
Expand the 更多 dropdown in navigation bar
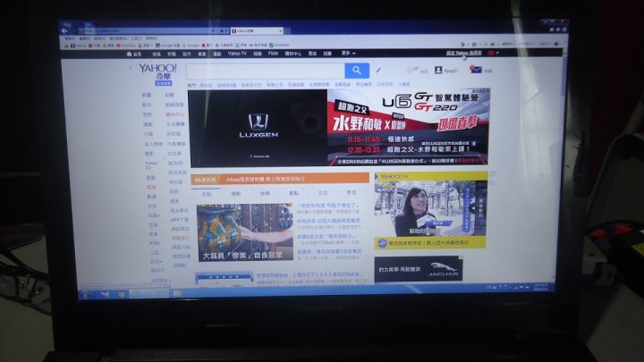pos(348,54)
